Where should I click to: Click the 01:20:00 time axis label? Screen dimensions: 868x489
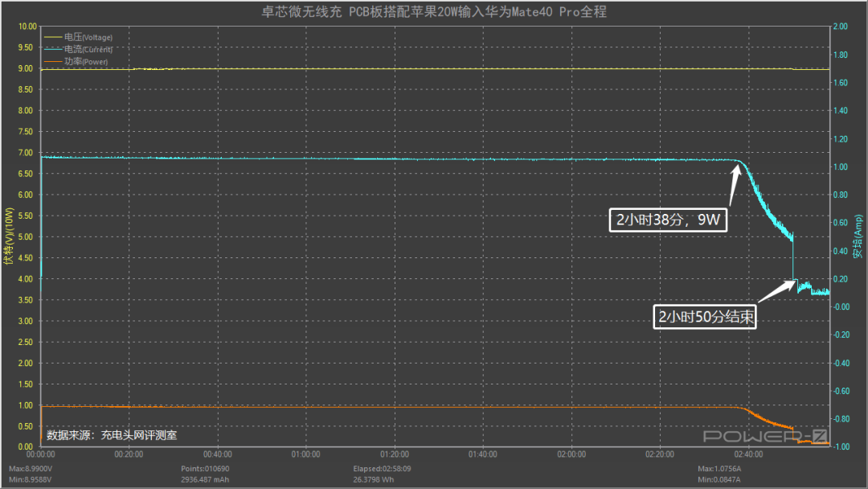coord(395,454)
